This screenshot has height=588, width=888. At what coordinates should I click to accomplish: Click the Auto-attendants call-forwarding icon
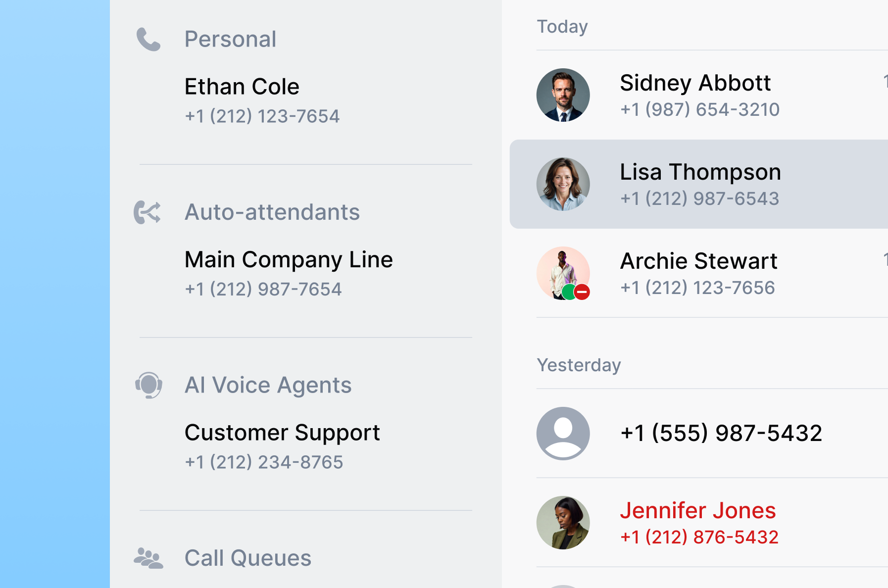click(147, 212)
